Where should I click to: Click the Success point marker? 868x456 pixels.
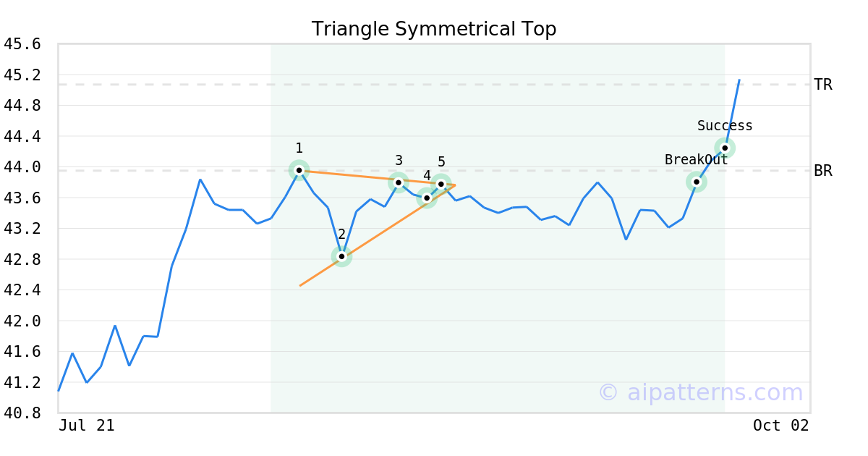click(725, 148)
